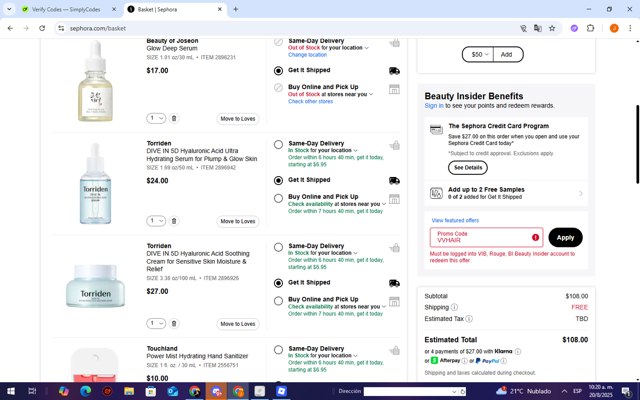
Task: Open Chrome tab search dropdown arrow
Action: [x=9, y=9]
